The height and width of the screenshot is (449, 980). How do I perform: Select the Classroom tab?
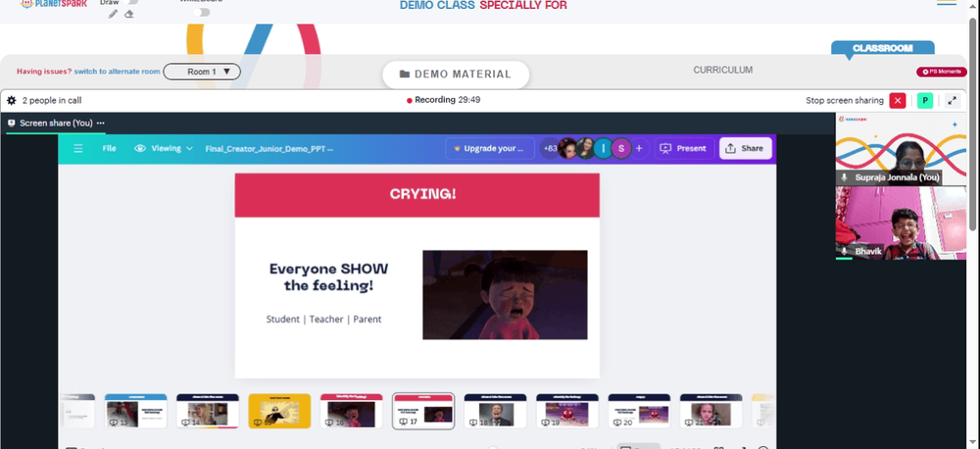[883, 48]
